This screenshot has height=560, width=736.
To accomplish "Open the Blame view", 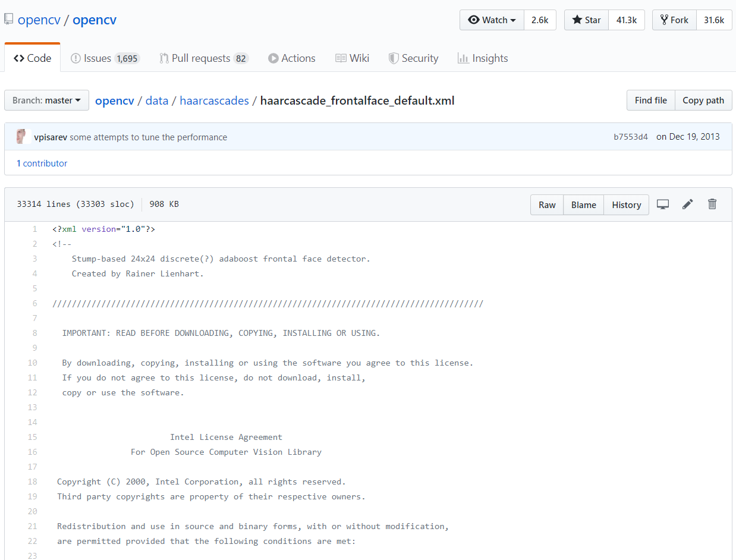I will [583, 205].
